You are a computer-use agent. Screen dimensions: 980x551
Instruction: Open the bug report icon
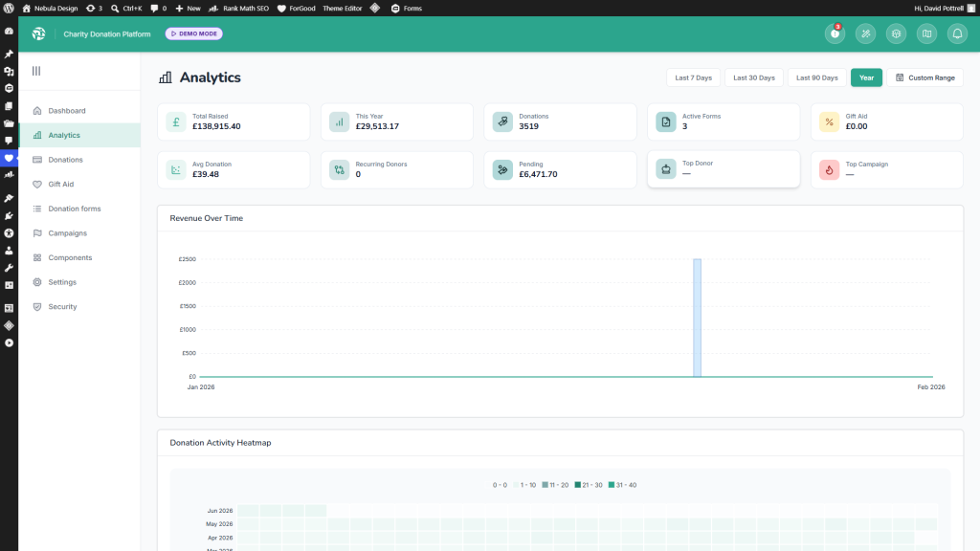pos(896,33)
